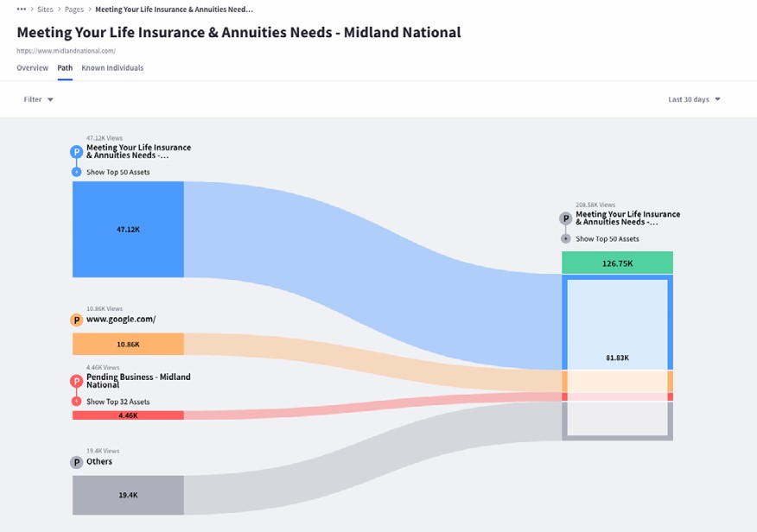Click the gray P icon beside Others

(76, 462)
